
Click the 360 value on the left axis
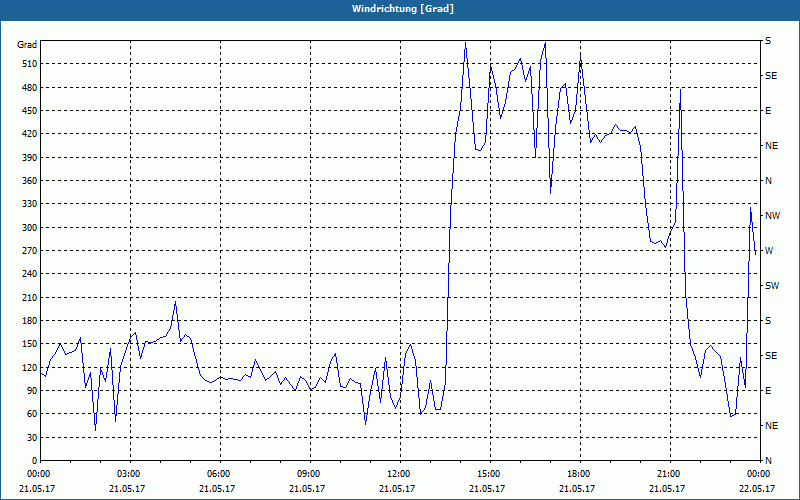[x=29, y=181]
